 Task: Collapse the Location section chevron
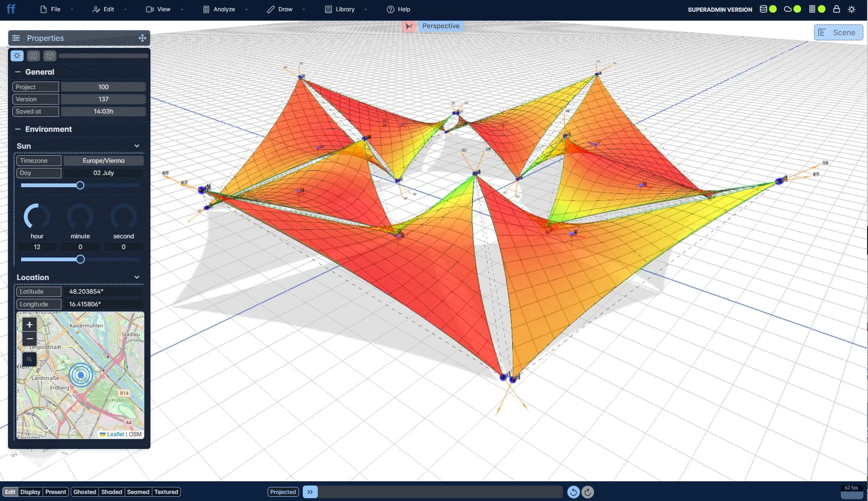(x=137, y=277)
